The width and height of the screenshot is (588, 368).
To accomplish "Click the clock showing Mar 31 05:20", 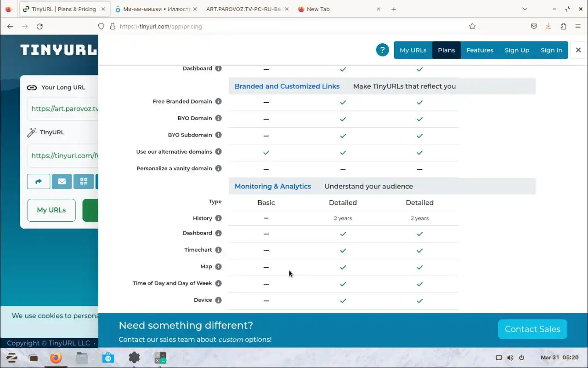I will 560,357.
